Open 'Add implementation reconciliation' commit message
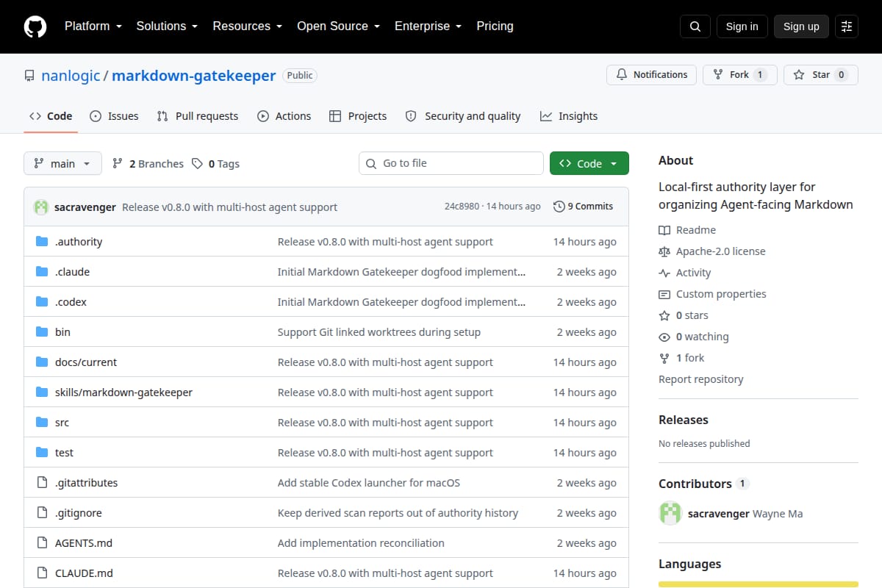This screenshot has height=588, width=882. pyautogui.click(x=361, y=543)
